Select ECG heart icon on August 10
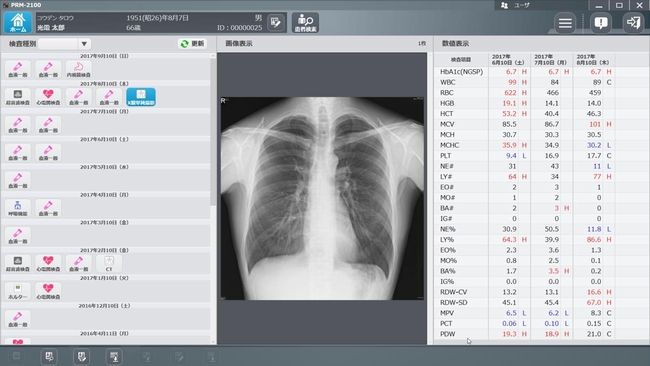 [48, 97]
